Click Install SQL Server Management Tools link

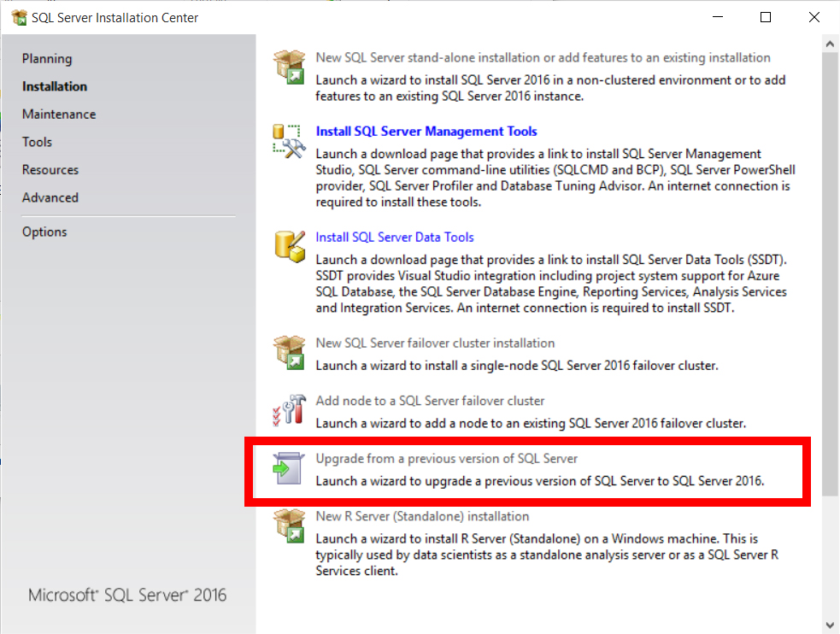426,132
